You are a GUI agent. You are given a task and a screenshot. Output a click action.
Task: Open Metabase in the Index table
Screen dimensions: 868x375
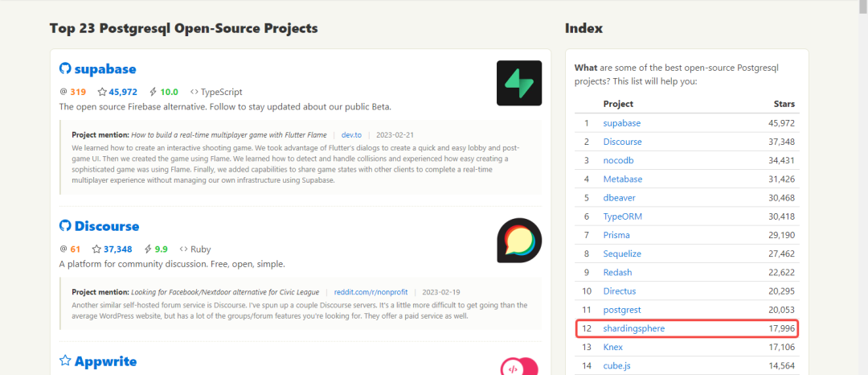623,179
